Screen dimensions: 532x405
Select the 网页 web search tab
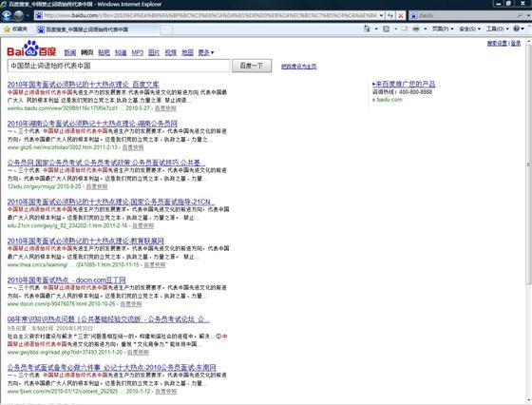point(86,52)
